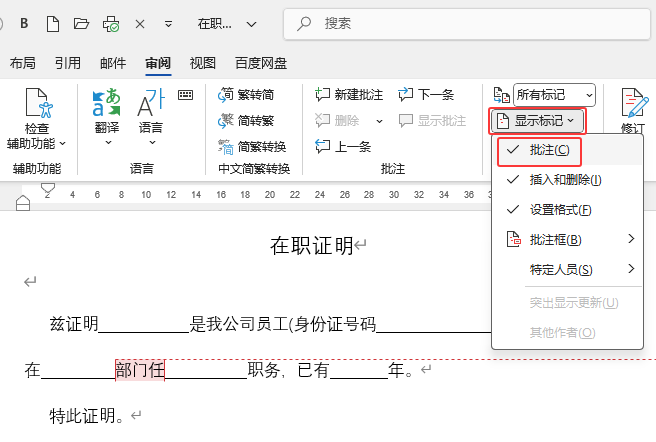The height and width of the screenshot is (442, 656).
Task: Click the title 在职证明 text
Action: point(312,246)
